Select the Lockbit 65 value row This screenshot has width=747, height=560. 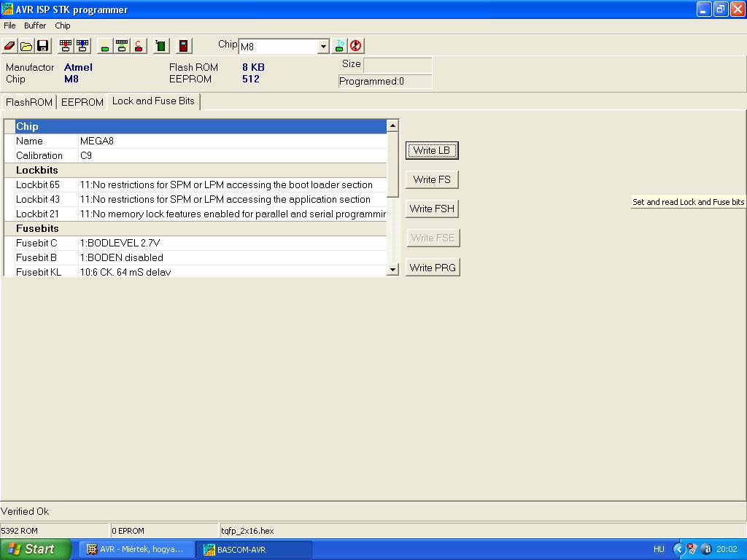click(233, 184)
